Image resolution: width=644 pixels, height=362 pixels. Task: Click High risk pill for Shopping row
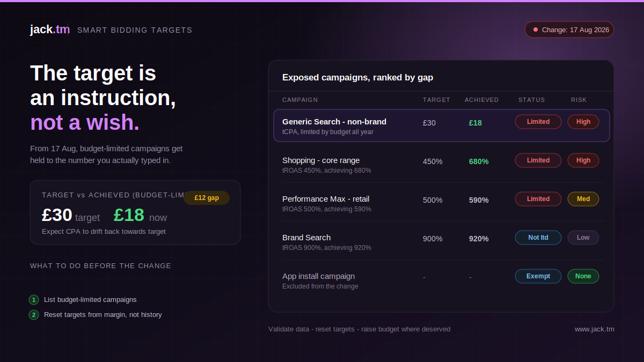coord(583,160)
